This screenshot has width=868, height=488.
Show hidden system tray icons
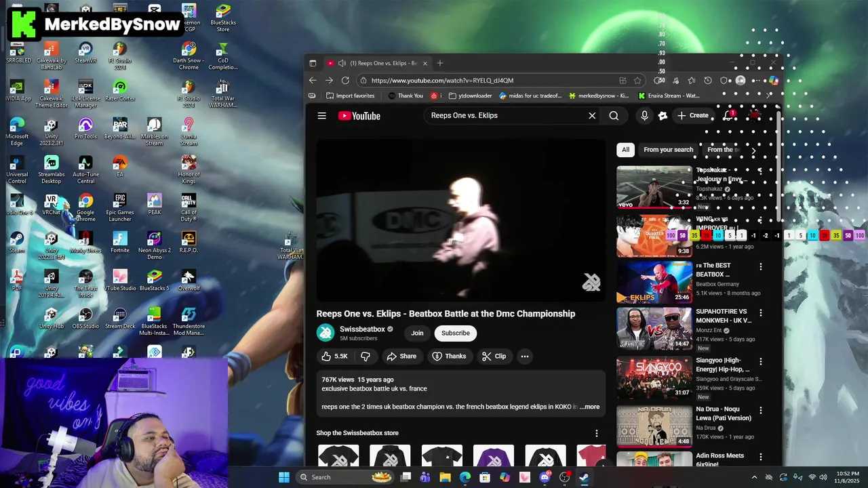(753, 477)
